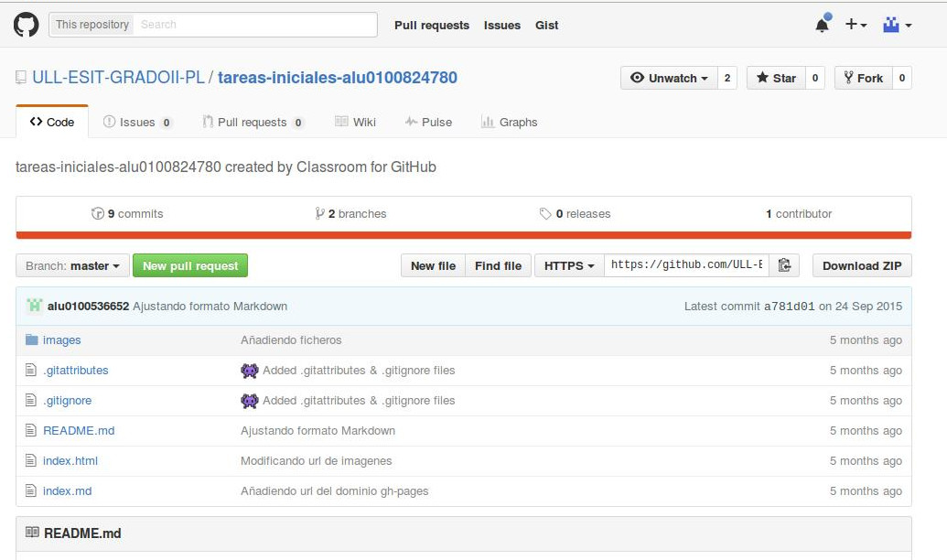This screenshot has width=947, height=560.
Task: Click the Find file button
Action: point(499,265)
